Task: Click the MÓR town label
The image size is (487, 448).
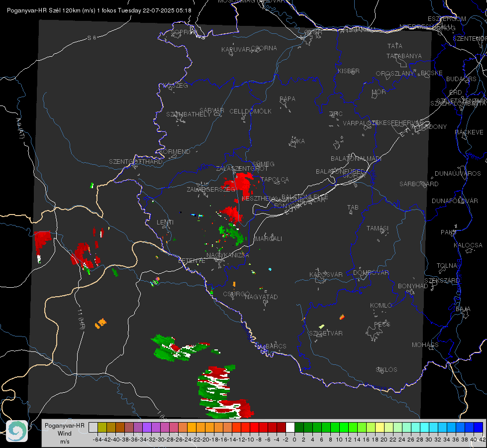Action: (379, 92)
